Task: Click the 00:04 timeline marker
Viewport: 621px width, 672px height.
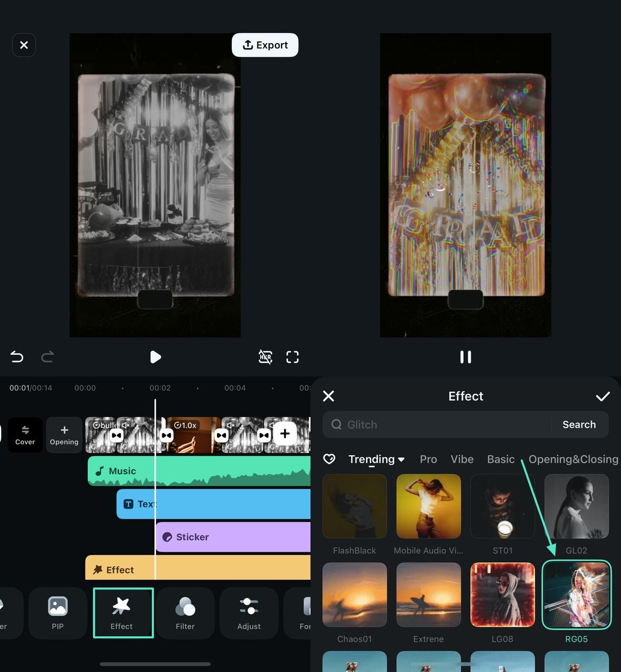Action: [x=235, y=388]
